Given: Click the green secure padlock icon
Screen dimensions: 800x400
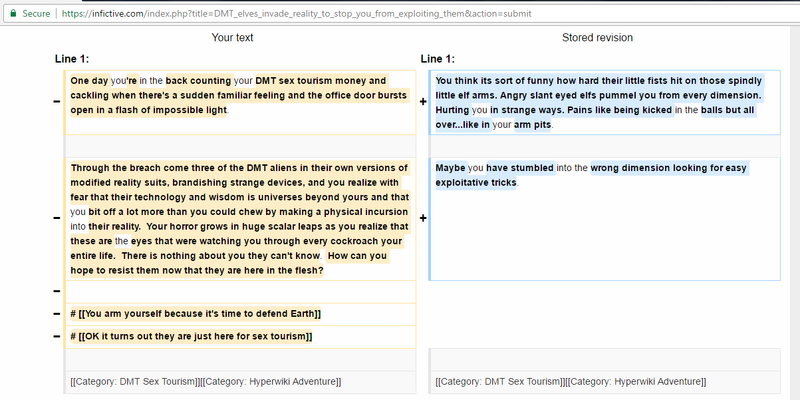Looking at the screenshot, I should [x=13, y=13].
